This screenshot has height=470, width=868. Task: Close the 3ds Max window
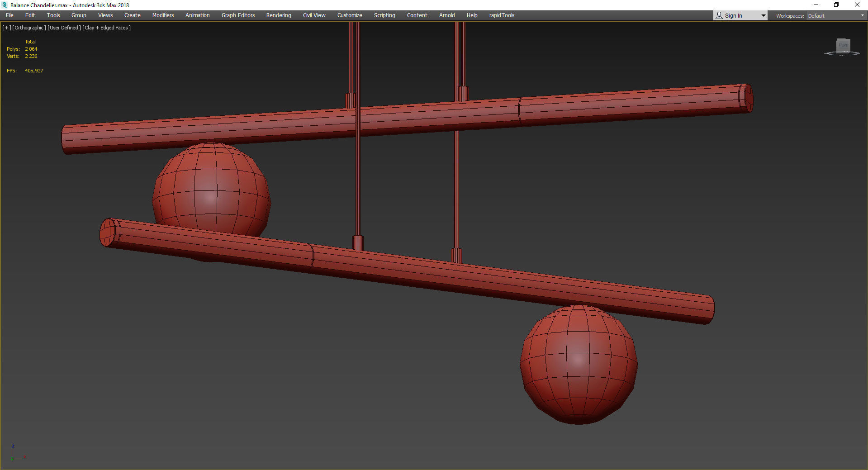tap(857, 5)
